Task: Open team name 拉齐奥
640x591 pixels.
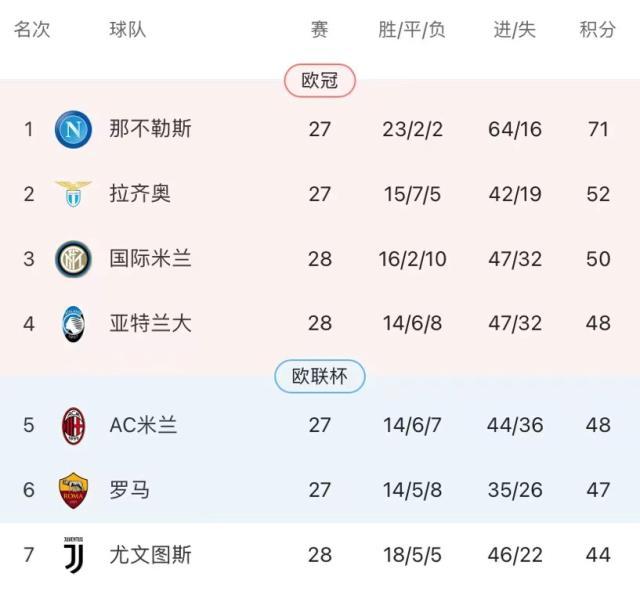Action: click(x=140, y=194)
